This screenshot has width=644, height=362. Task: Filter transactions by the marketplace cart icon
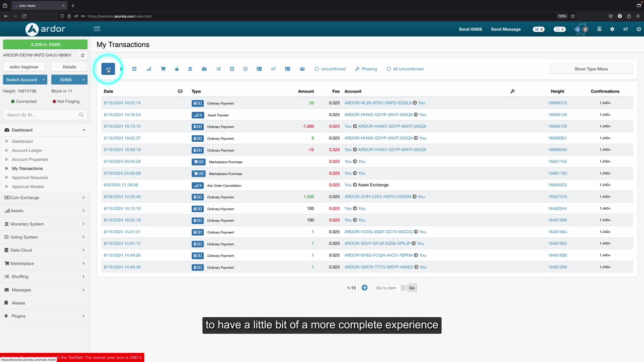coord(163,69)
